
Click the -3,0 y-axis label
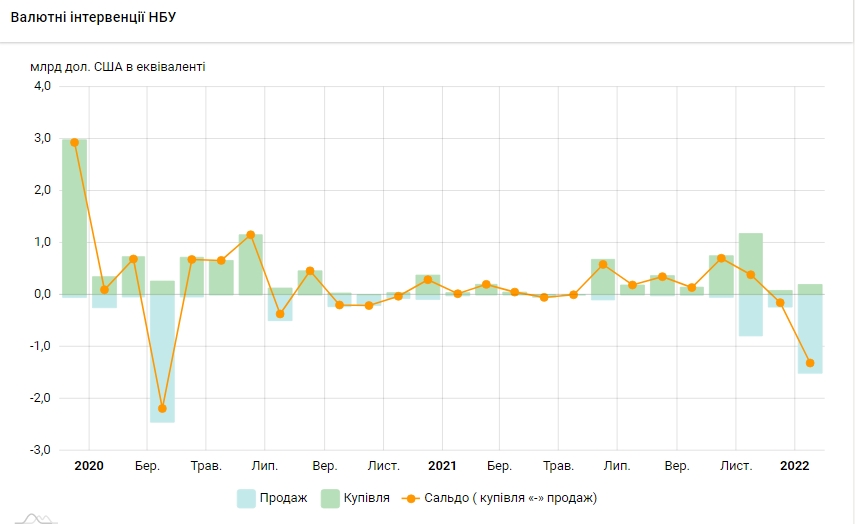click(40, 450)
